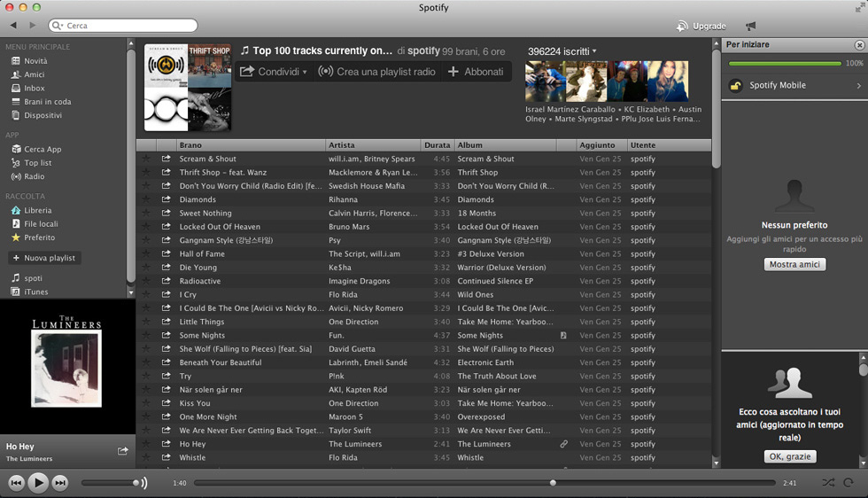Expand the 396224 iscritti subscribers list
Screen dimensions: 868x498
pyautogui.click(x=562, y=51)
